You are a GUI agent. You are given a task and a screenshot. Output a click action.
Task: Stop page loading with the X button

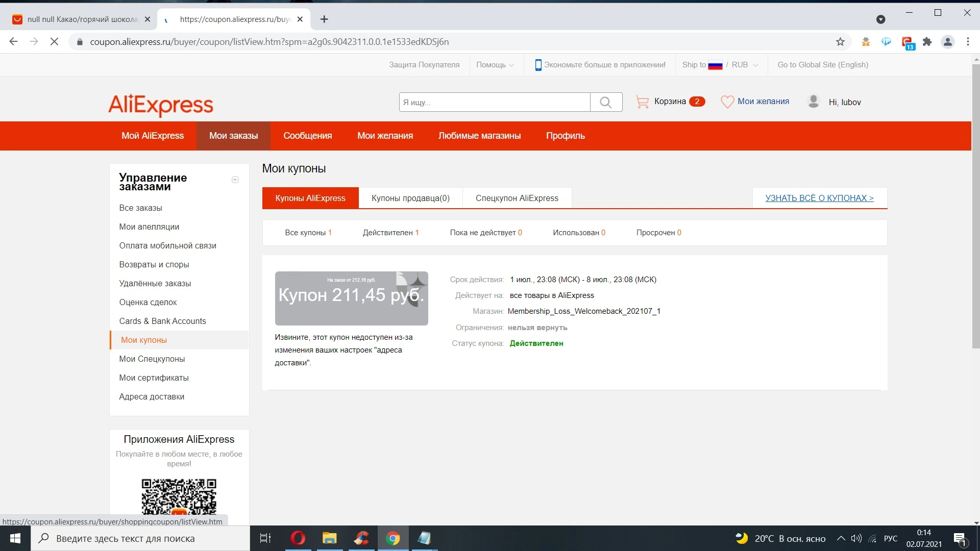click(54, 42)
